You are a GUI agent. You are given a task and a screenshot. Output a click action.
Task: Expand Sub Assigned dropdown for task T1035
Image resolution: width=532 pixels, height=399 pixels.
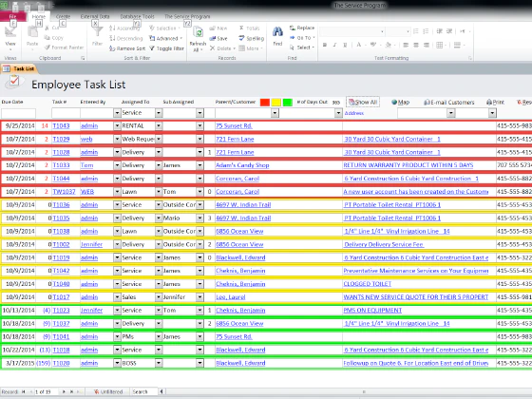pyautogui.click(x=199, y=218)
